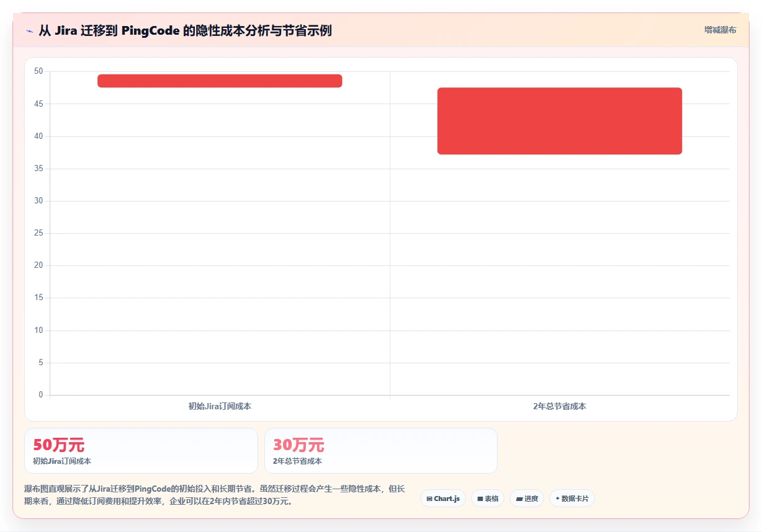This screenshot has height=532, width=762.
Task: Select the 数据卡片 tag pill
Action: [x=572, y=499]
